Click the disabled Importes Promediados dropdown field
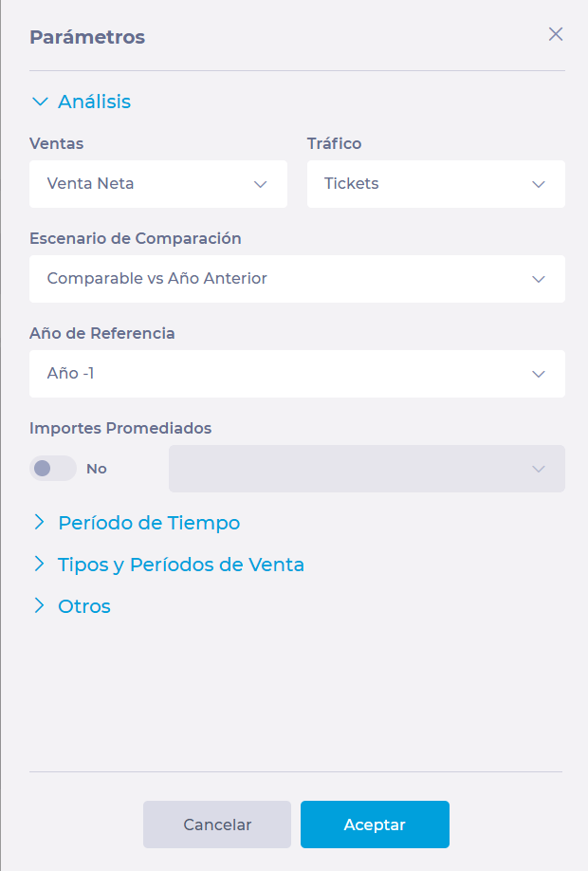 point(367,469)
